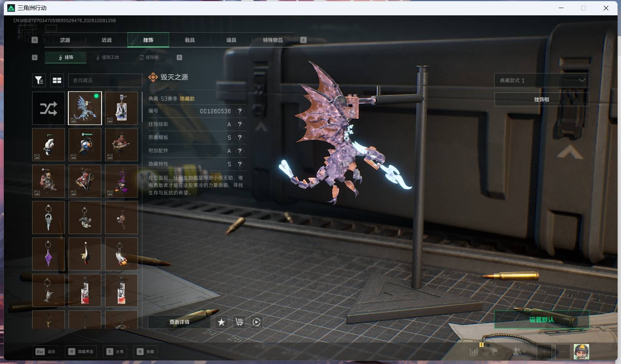Click the green 设置默认 button

(x=541, y=320)
